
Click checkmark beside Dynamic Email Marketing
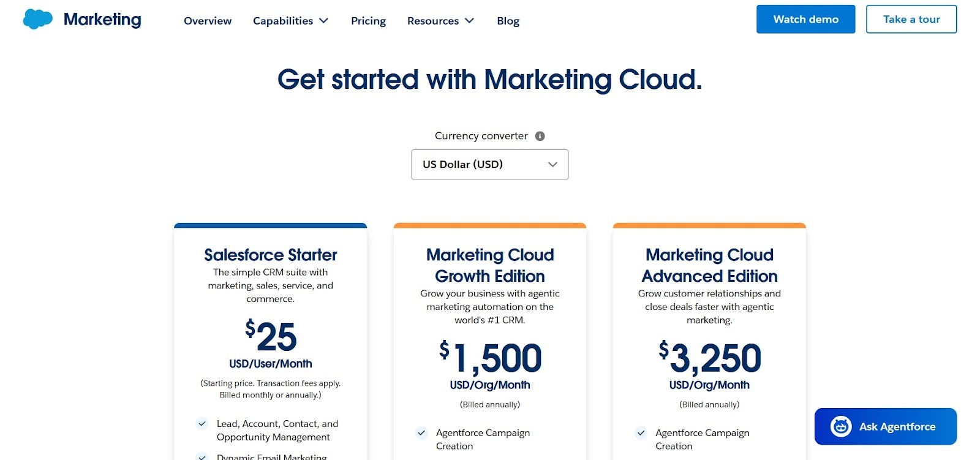tap(202, 456)
